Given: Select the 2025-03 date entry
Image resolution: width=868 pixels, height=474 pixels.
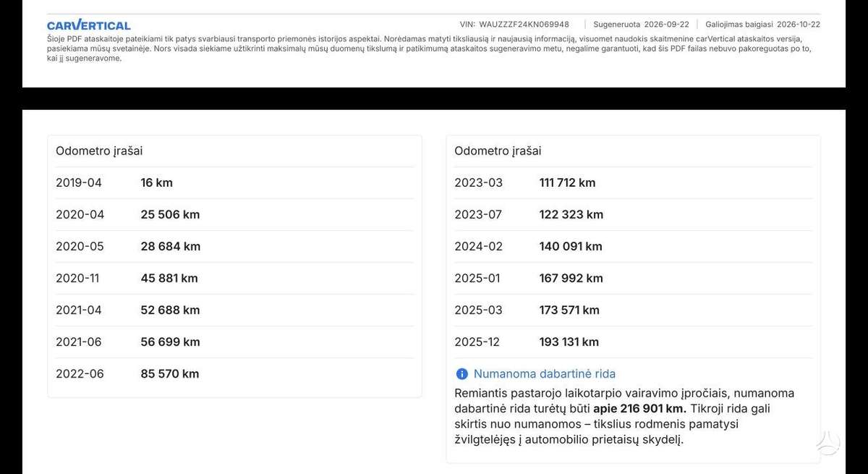Looking at the screenshot, I should click(x=478, y=310).
